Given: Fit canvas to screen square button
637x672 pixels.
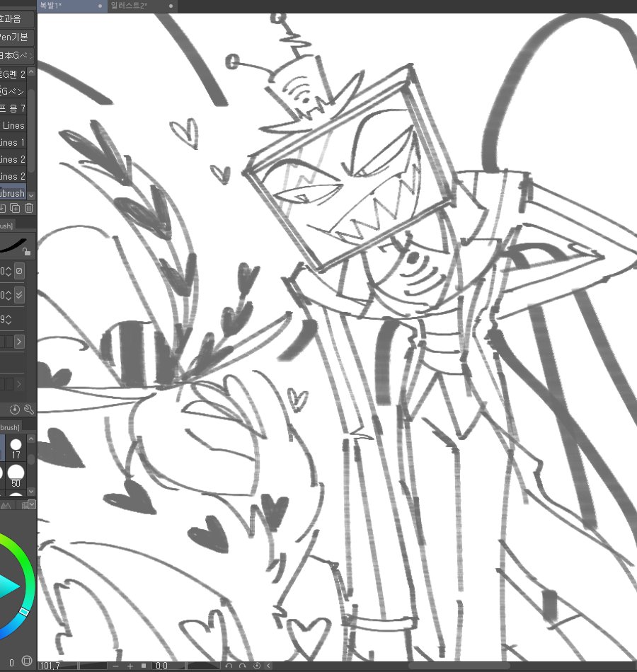Looking at the screenshot, I should click(144, 666).
